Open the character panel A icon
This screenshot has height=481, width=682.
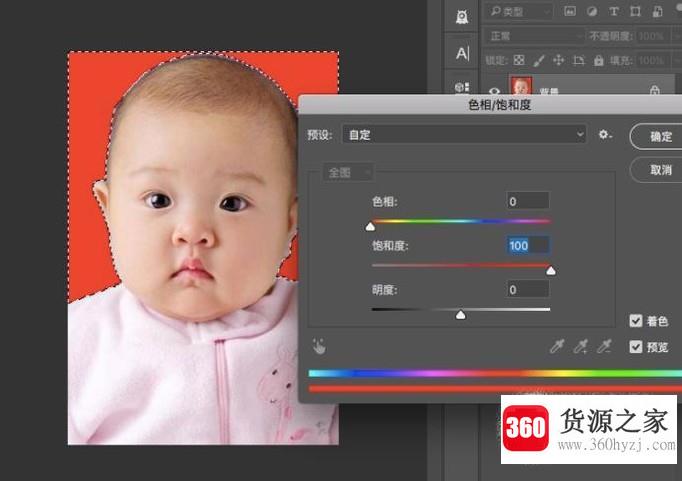click(x=462, y=53)
